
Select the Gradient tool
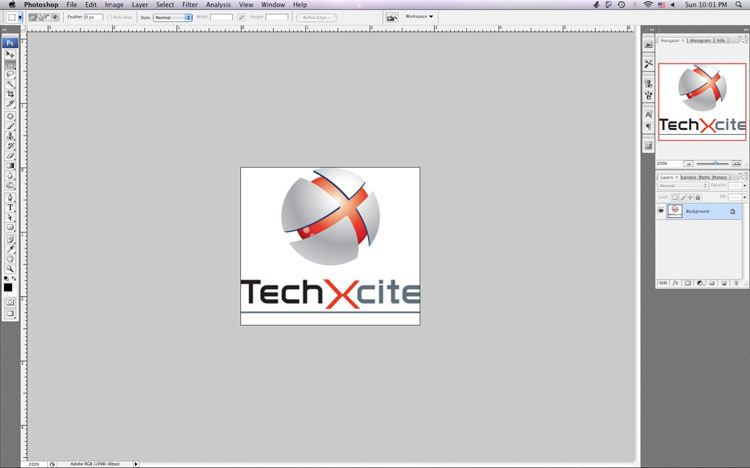tap(10, 166)
